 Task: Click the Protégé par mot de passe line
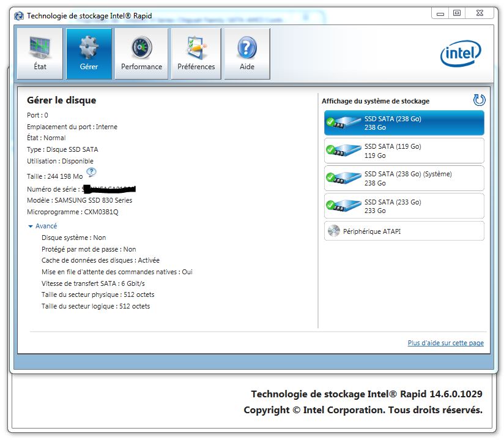pyautogui.click(x=89, y=249)
